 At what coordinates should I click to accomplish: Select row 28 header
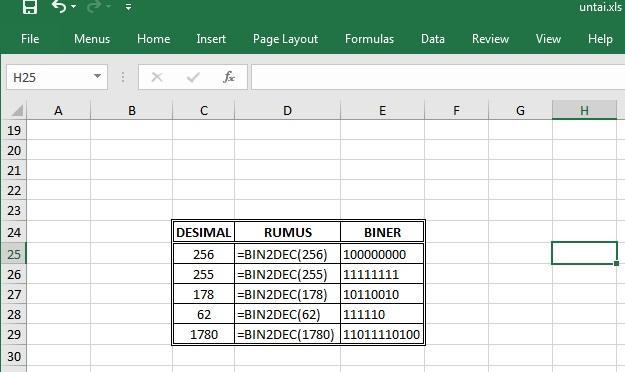point(14,314)
